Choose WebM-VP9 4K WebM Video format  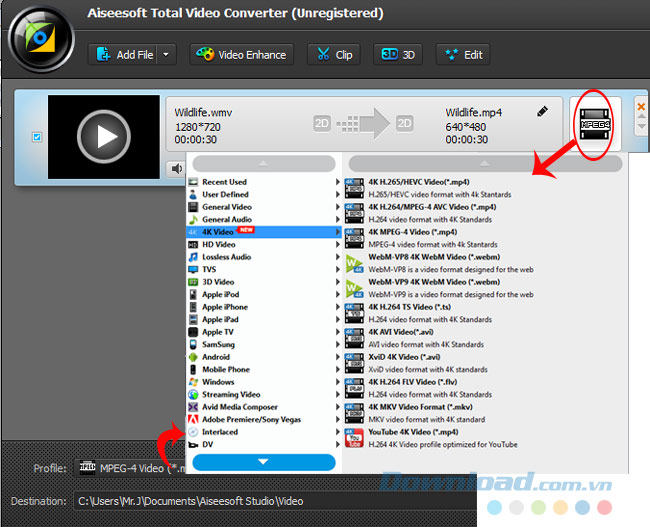coord(483,288)
